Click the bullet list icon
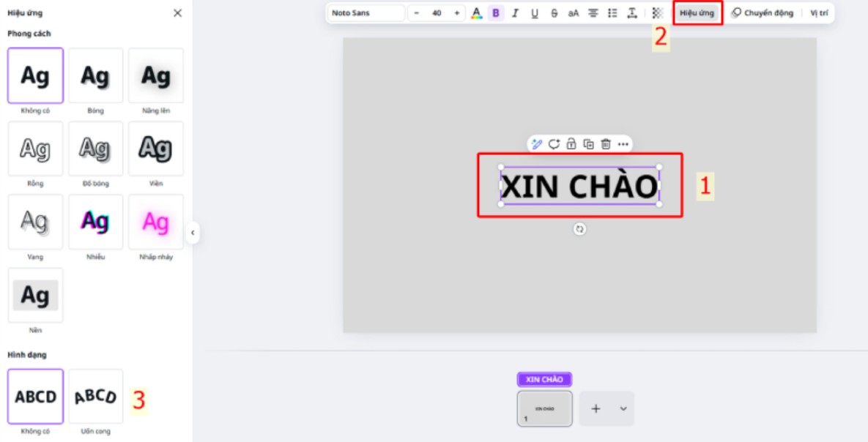 click(613, 13)
